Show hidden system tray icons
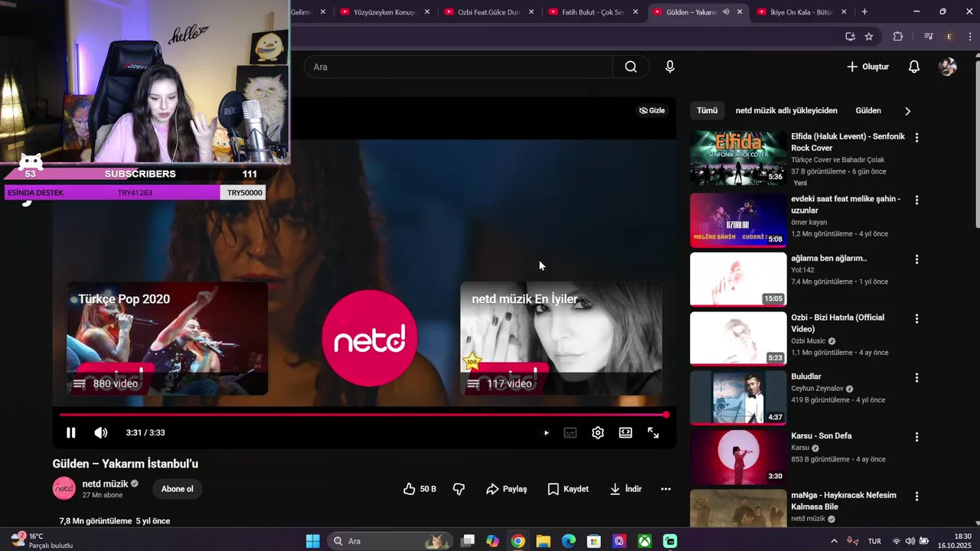This screenshot has height=551, width=980. [x=834, y=541]
